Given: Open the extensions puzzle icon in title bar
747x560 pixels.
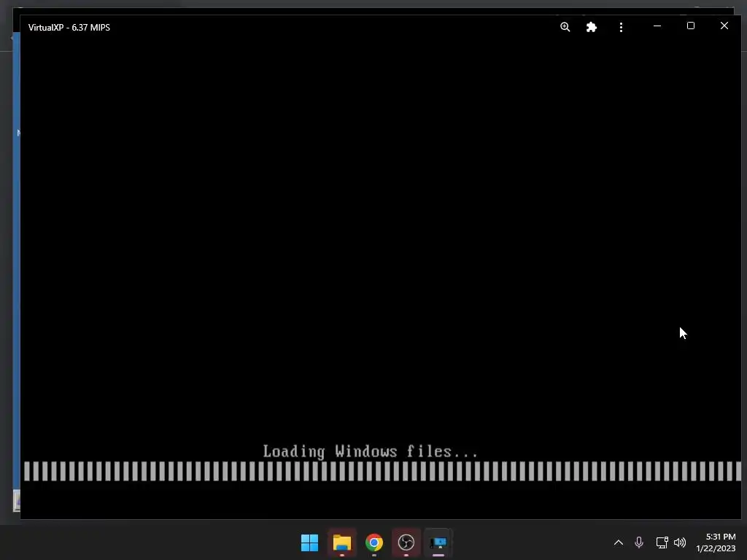Looking at the screenshot, I should [x=591, y=27].
